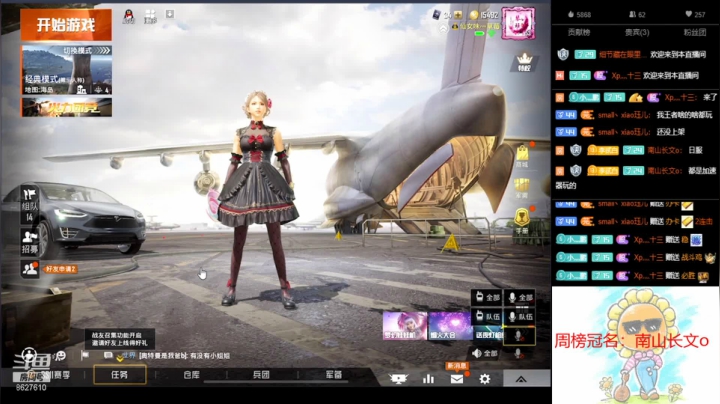Click the stream chat comment 还没上架

(670, 132)
